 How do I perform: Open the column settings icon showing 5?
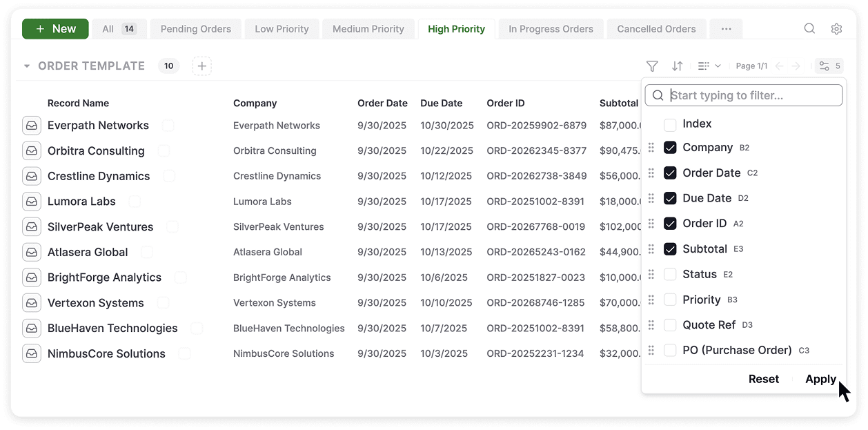829,66
